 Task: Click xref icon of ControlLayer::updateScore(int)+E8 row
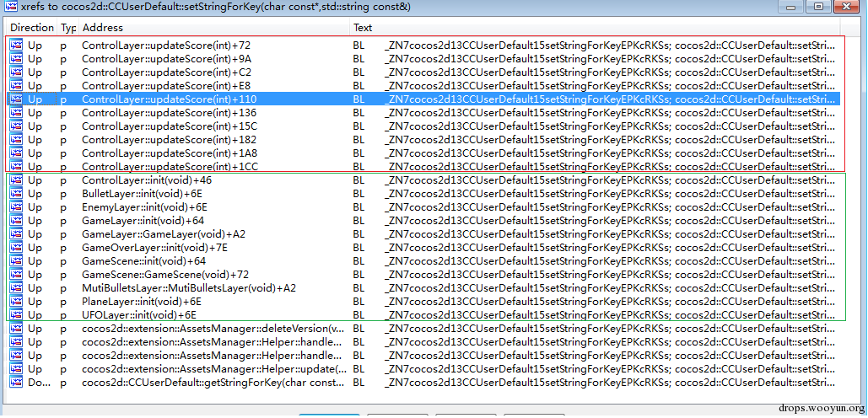pos(15,86)
